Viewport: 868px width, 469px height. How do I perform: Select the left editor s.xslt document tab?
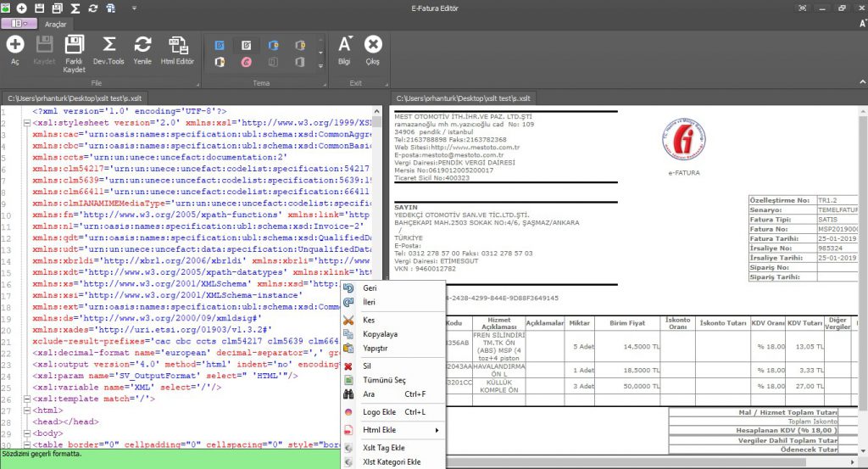coord(75,98)
